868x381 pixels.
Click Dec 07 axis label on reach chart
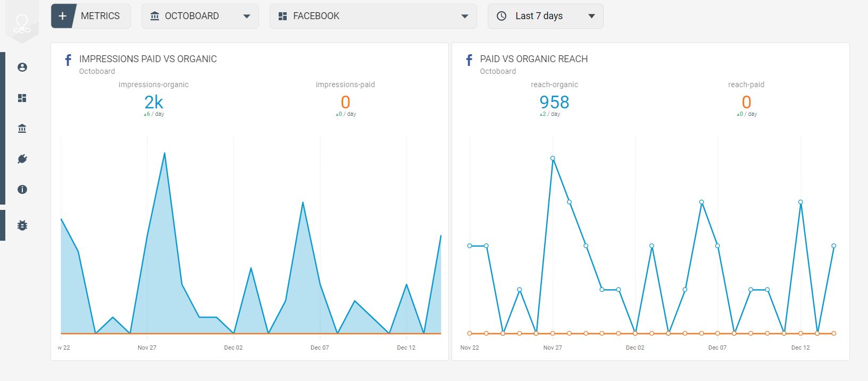click(717, 348)
